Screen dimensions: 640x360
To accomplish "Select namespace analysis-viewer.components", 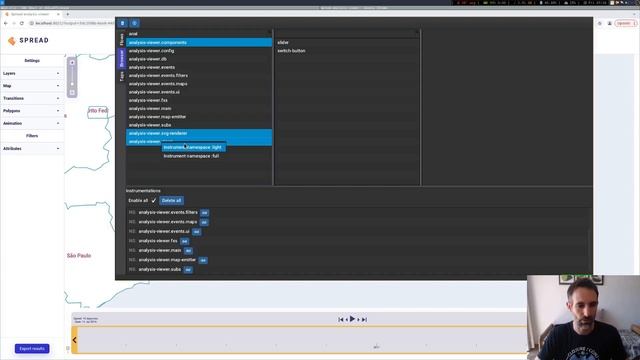I will click(x=199, y=42).
